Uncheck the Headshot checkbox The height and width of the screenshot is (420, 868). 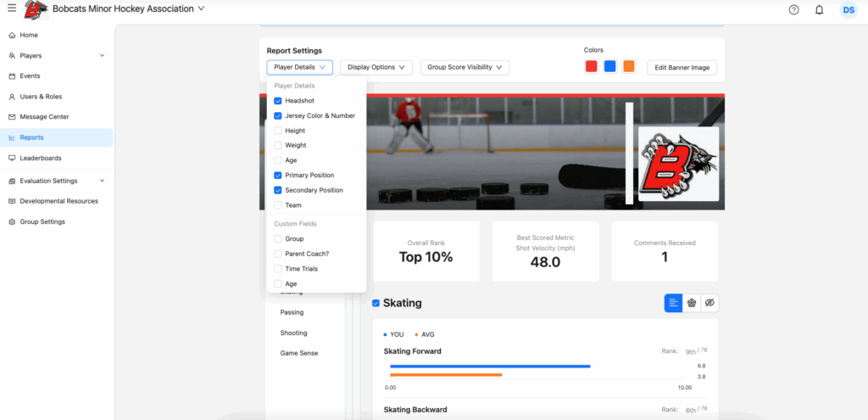(x=278, y=101)
